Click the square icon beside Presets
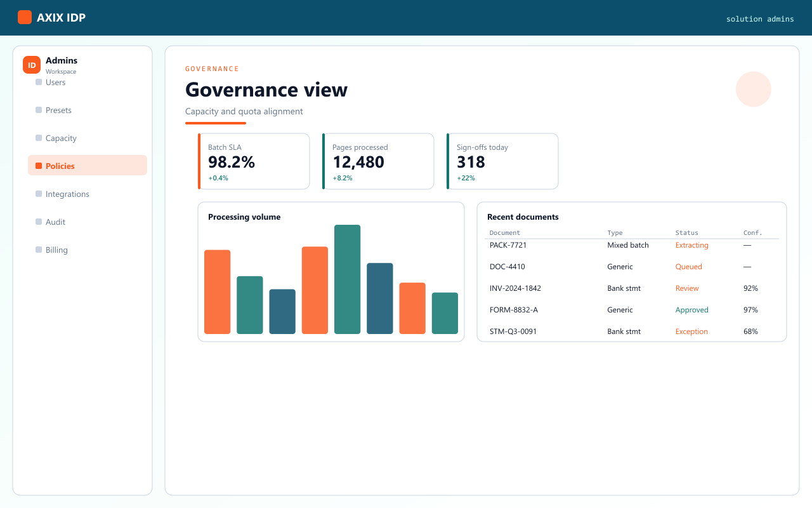Image resolution: width=812 pixels, height=508 pixels. [x=39, y=110]
